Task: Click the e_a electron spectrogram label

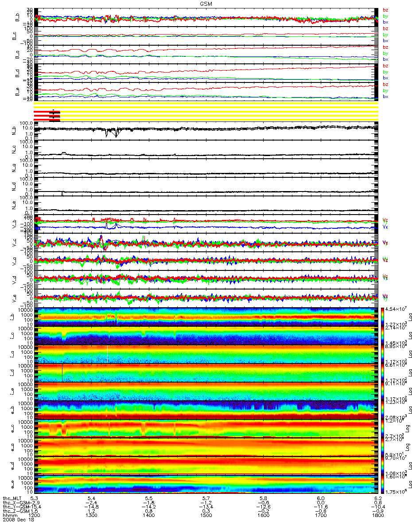Action: (12, 447)
